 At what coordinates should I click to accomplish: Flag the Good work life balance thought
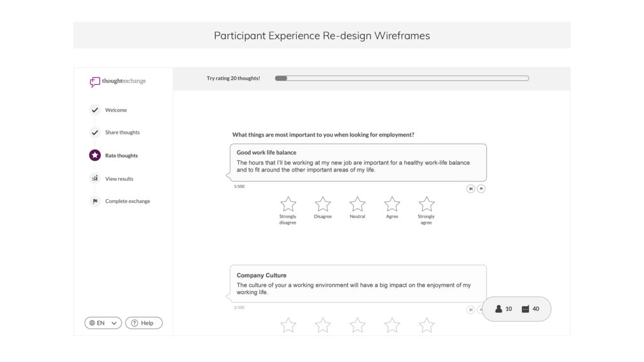[481, 189]
